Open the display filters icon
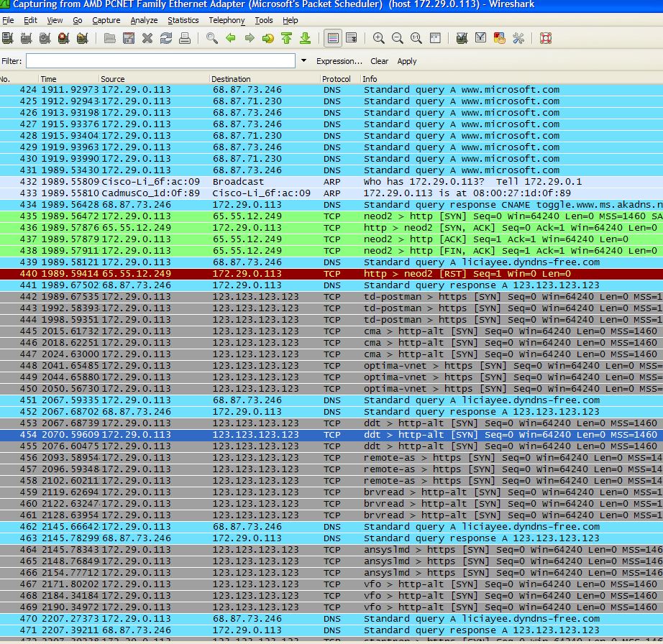The width and height of the screenshot is (663, 644). [481, 39]
